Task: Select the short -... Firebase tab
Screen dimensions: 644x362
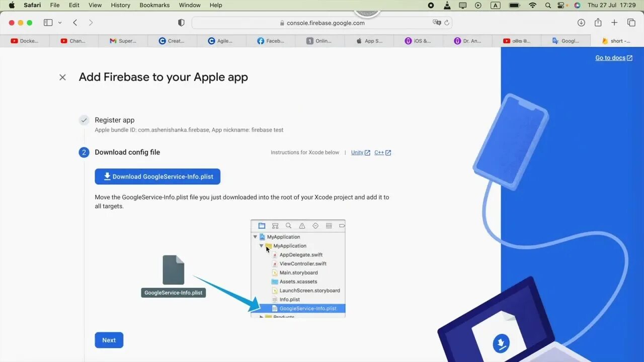Action: pos(617,41)
